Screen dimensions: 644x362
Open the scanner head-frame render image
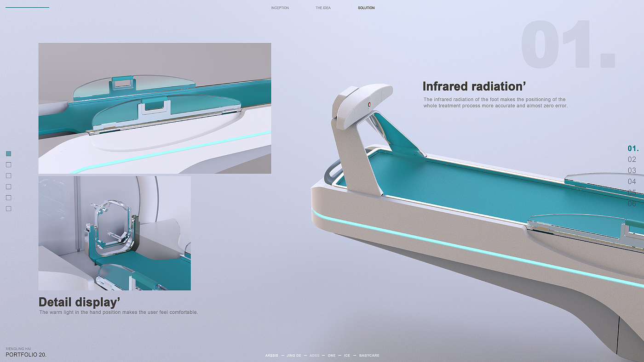(115, 233)
